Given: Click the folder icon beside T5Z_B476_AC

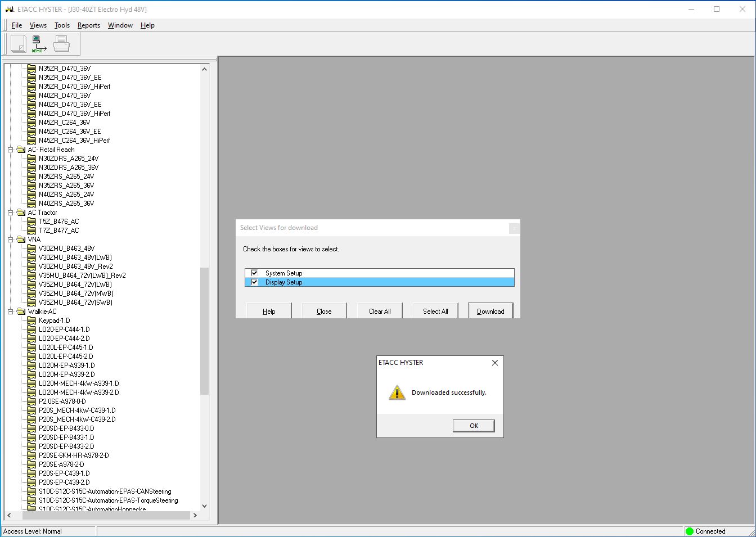Looking at the screenshot, I should tap(32, 222).
